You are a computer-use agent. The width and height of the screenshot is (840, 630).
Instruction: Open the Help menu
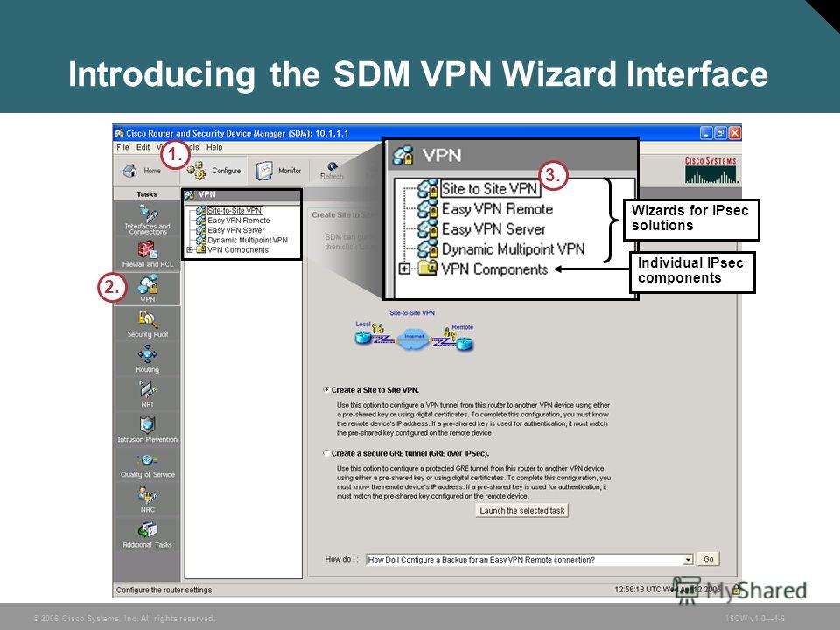214,147
